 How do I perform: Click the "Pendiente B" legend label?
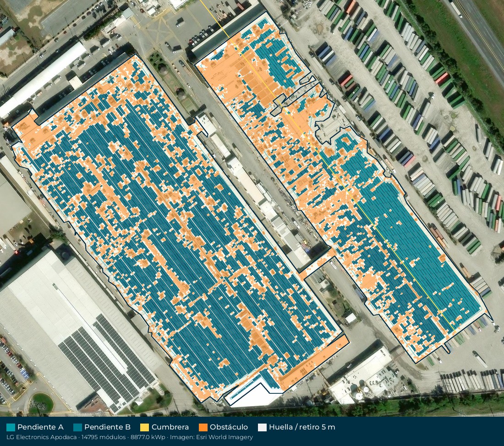coord(107,427)
